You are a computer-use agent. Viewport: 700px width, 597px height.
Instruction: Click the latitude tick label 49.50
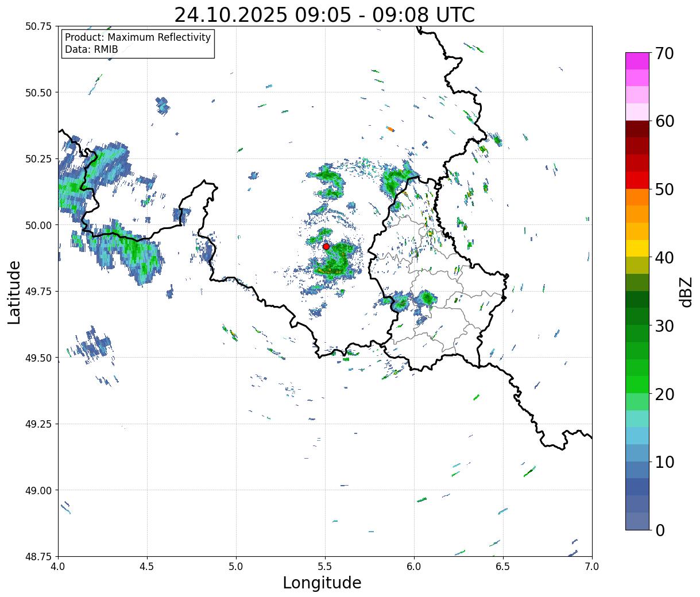(38, 358)
